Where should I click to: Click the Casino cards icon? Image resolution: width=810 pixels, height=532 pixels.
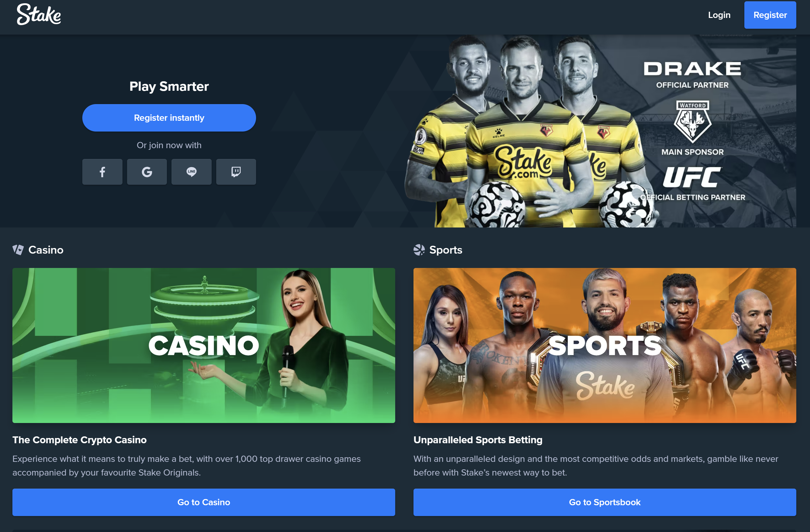point(18,250)
